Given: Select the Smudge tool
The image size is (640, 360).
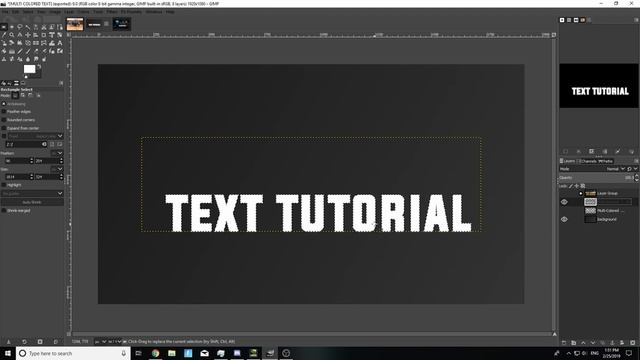Looking at the screenshot, I should click(x=36, y=59).
